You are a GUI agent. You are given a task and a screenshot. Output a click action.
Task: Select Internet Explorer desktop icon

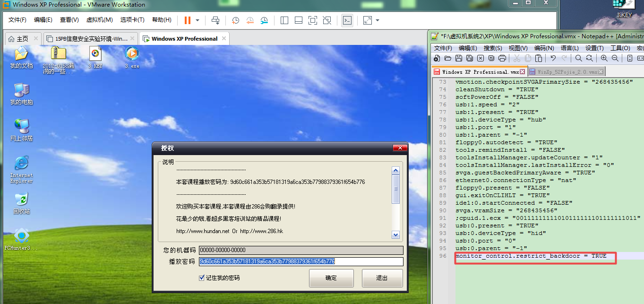click(x=21, y=170)
